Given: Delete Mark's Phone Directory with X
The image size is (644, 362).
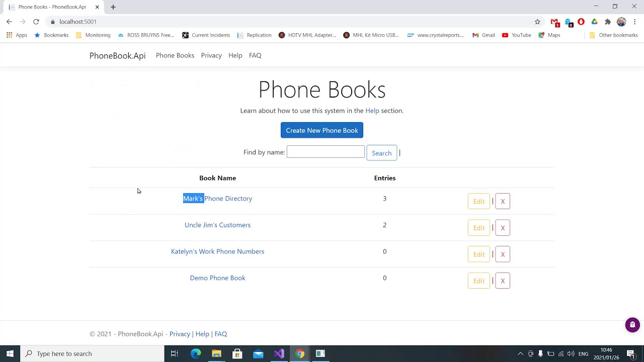Looking at the screenshot, I should (503, 201).
